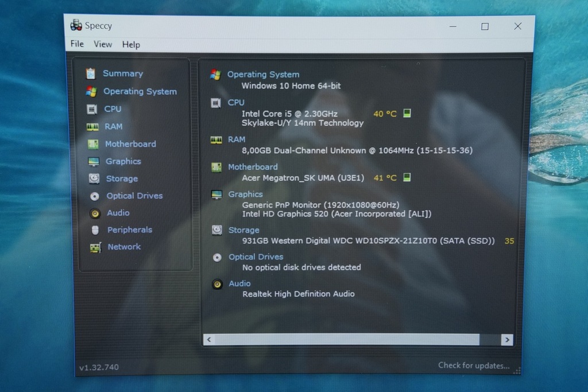The width and height of the screenshot is (588, 392).
Task: Click the horizontal scrollbar right arrow
Action: tap(507, 340)
